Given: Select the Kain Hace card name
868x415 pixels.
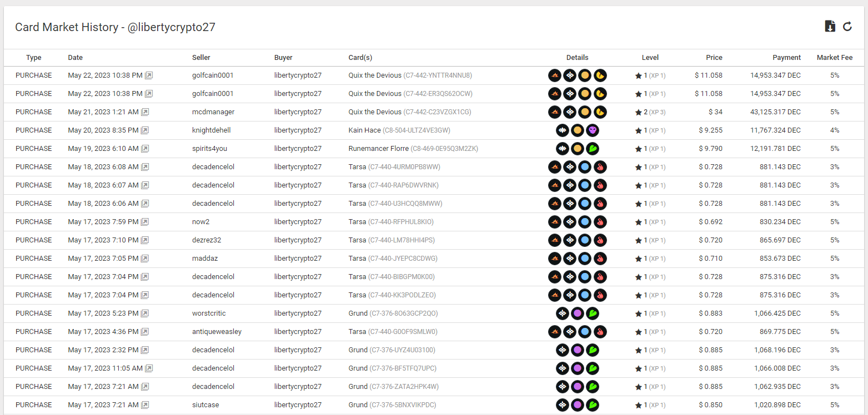Looking at the screenshot, I should (364, 130).
